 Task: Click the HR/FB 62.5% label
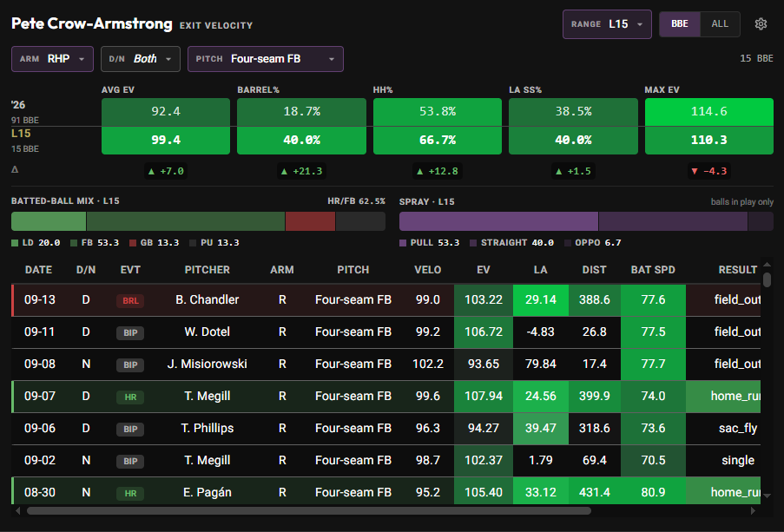[x=357, y=201]
